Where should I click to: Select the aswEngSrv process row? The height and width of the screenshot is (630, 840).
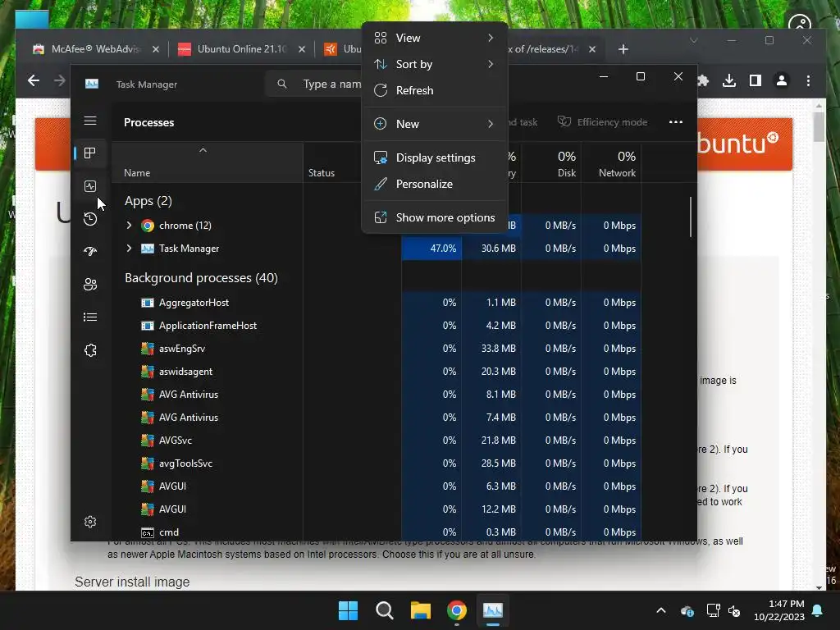pyautogui.click(x=376, y=349)
